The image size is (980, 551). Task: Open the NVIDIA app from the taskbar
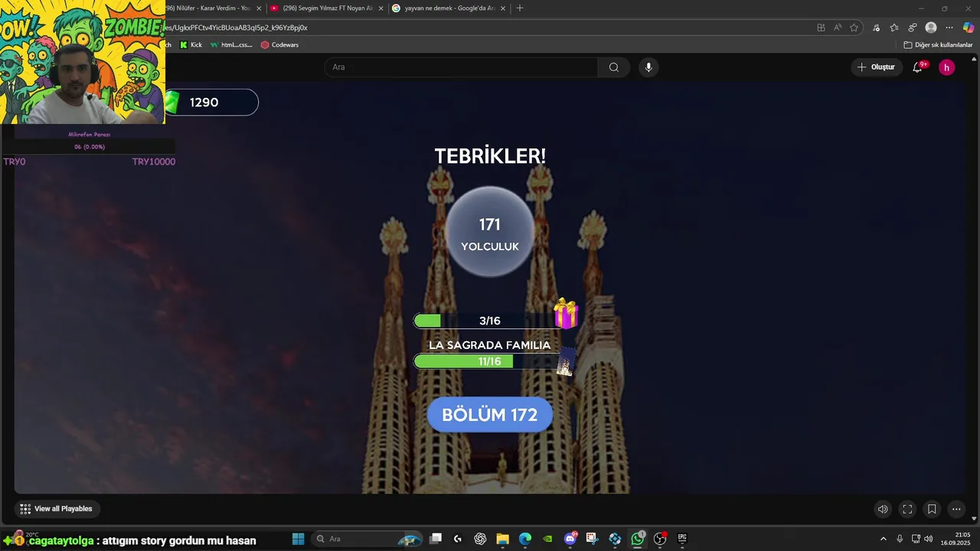(547, 539)
